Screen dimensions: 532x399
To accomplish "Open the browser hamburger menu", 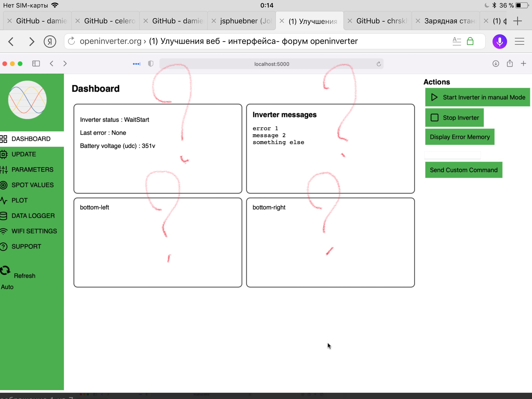I will (519, 42).
